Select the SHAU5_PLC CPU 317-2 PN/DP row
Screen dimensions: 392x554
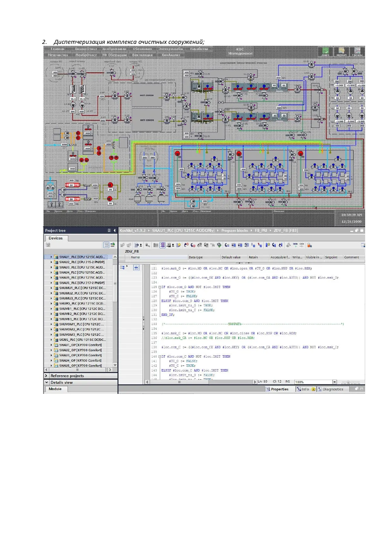[78, 283]
